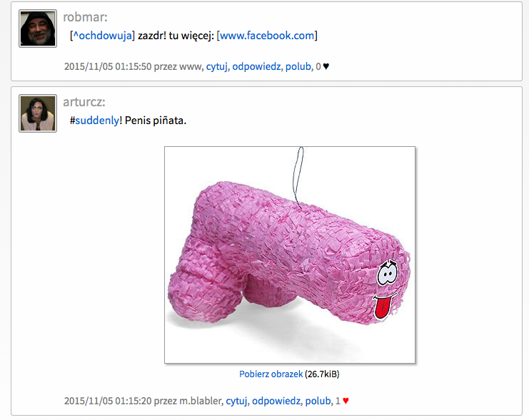The width and height of the screenshot is (529, 420).
Task: Open robmar's avatar picture
Action: (38, 29)
